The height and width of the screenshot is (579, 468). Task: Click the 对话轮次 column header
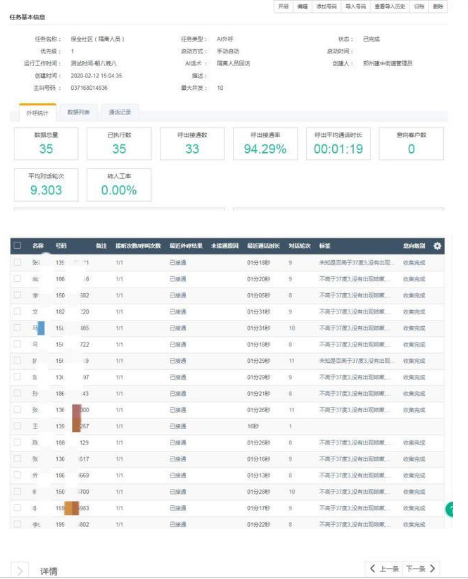[300, 246]
